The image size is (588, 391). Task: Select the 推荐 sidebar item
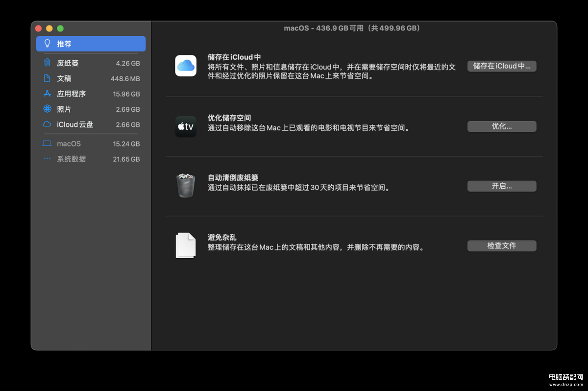click(91, 44)
